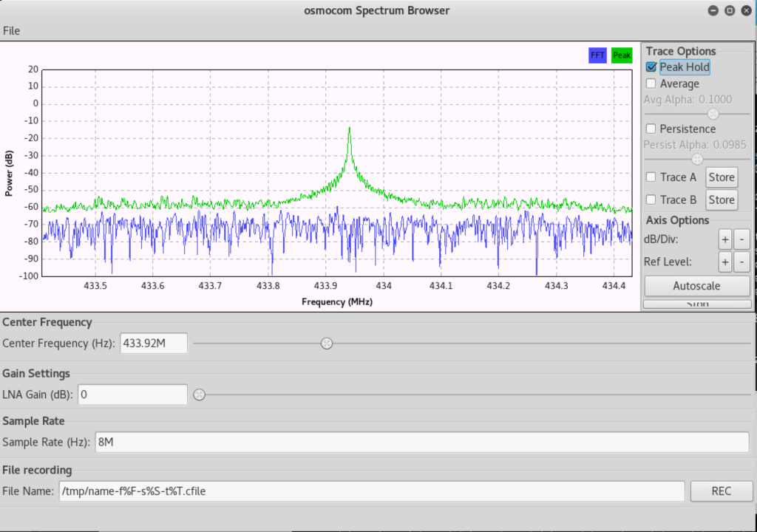Screen dimensions: 757x532
Task: Click the blue FFT legend swatch
Action: click(x=597, y=55)
